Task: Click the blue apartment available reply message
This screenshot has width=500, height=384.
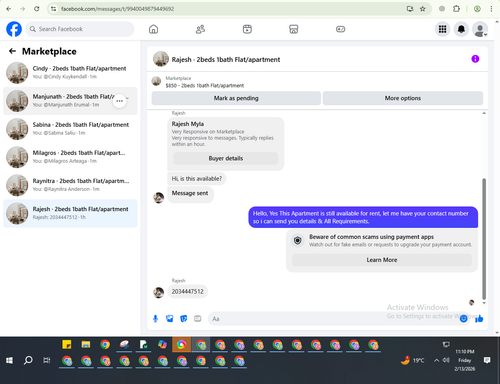Action: pos(363,217)
